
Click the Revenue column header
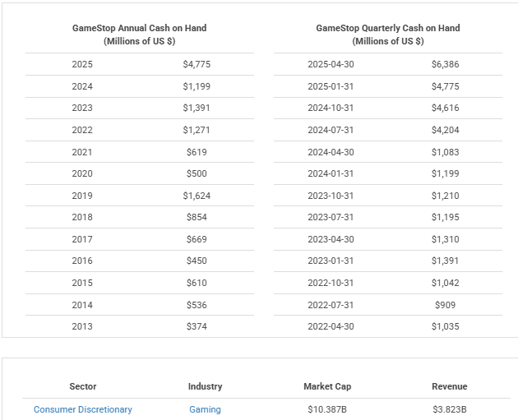tap(449, 386)
